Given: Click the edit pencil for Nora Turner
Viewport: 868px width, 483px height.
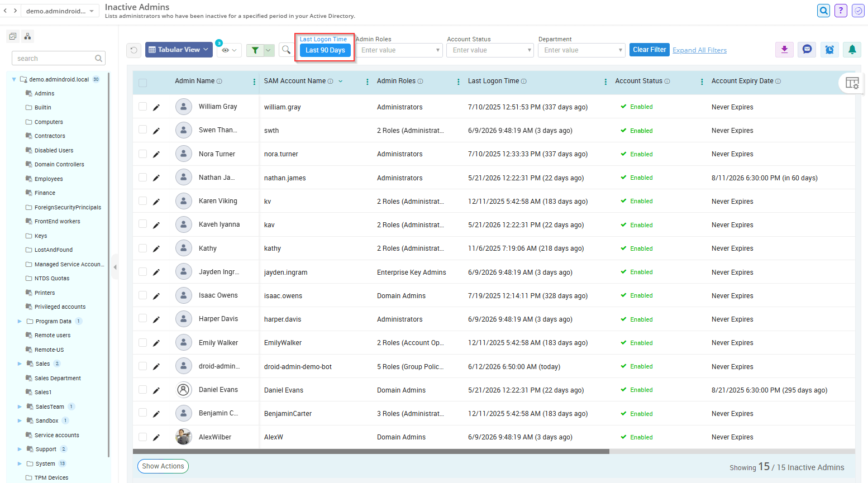Looking at the screenshot, I should pyautogui.click(x=156, y=154).
